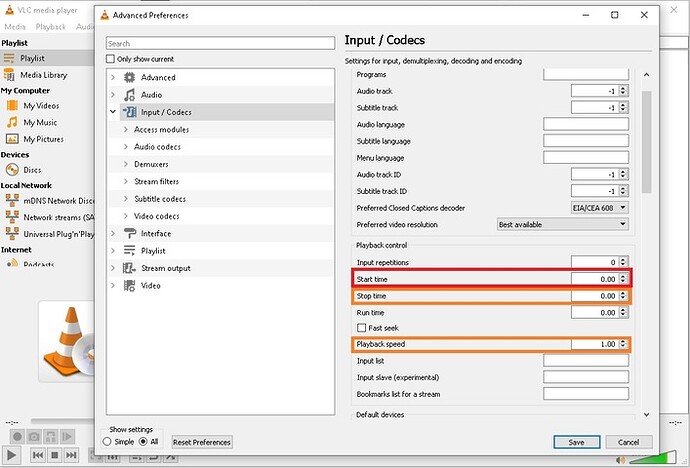The width and height of the screenshot is (690, 468).
Task: Select Video codecs in the tree
Action: tap(157, 216)
